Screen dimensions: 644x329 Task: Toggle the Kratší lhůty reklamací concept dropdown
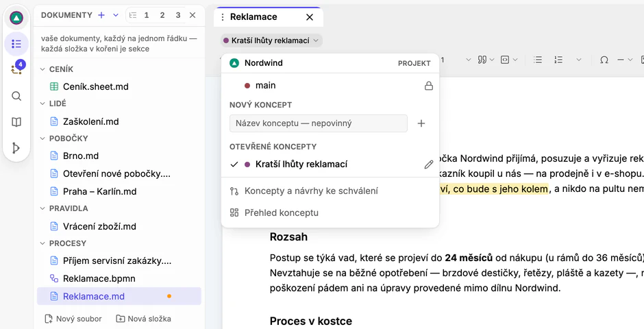271,40
